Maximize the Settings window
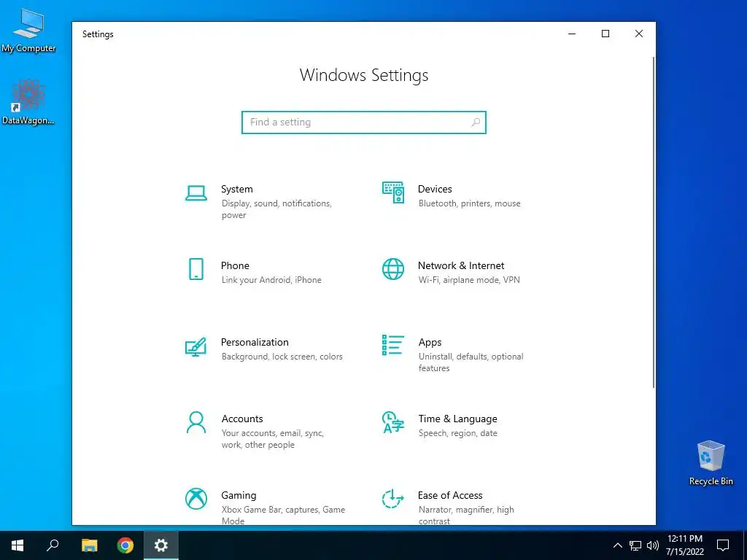This screenshot has width=747, height=560. [x=605, y=34]
